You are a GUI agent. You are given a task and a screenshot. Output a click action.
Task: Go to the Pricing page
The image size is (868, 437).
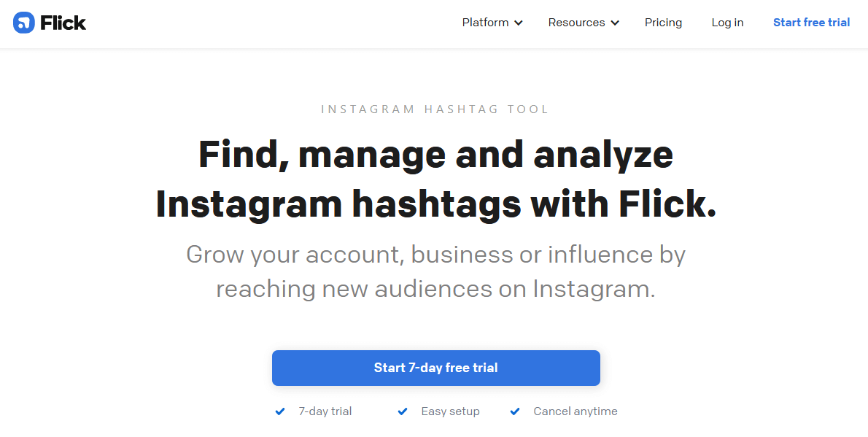pos(663,23)
